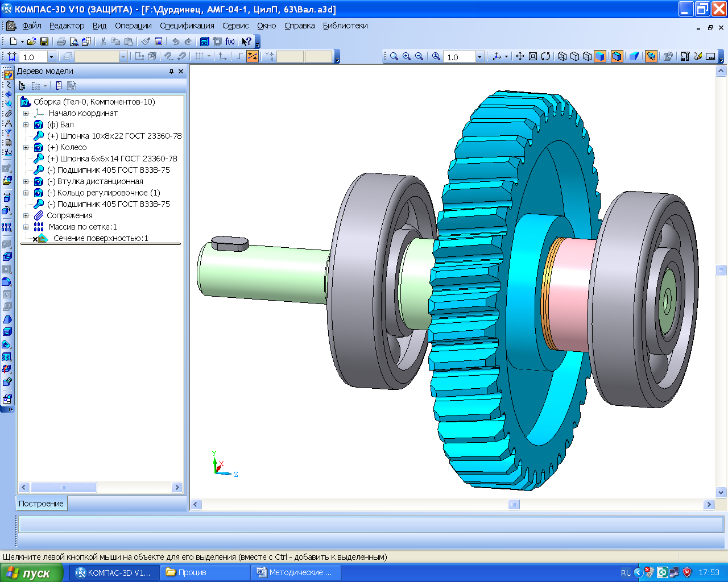The image size is (728, 582).
Task: Toggle the assembly editing mode icon
Action: click(8, 75)
